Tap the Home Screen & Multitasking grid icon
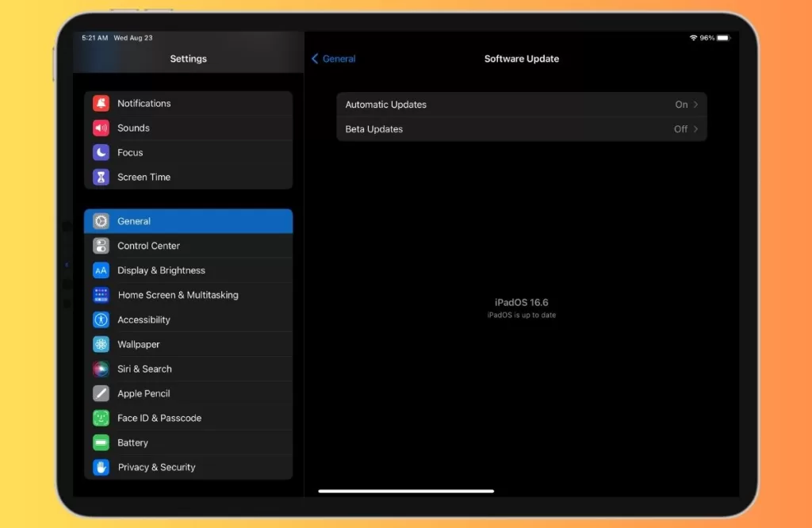The height and width of the screenshot is (528, 812). pyautogui.click(x=101, y=295)
